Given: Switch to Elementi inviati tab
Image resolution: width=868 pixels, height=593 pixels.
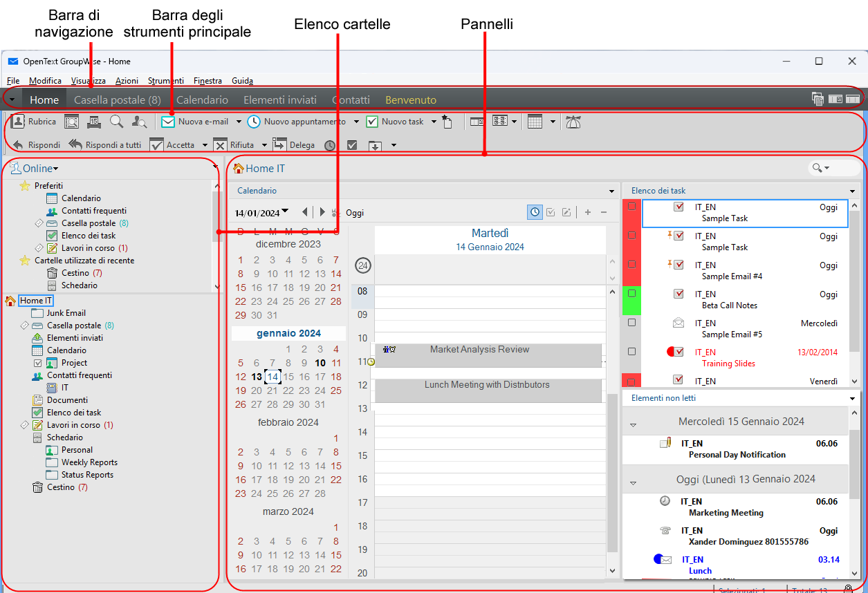Looking at the screenshot, I should [x=280, y=100].
